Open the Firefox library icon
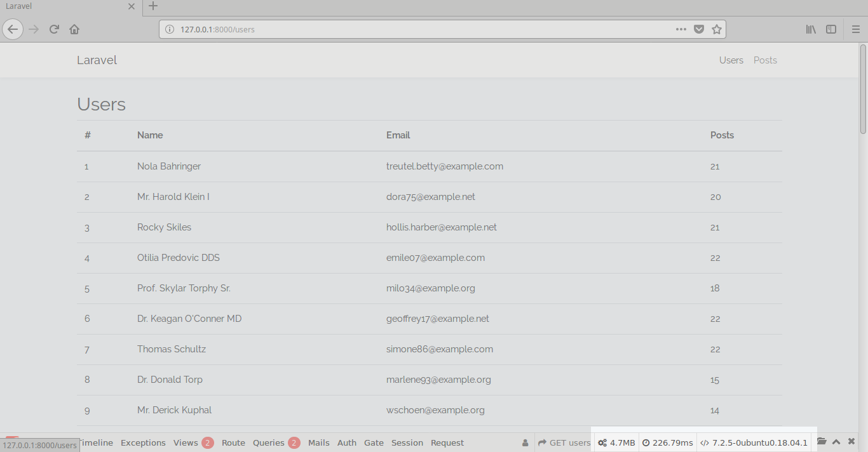Screen dimensions: 868x452 811,29
